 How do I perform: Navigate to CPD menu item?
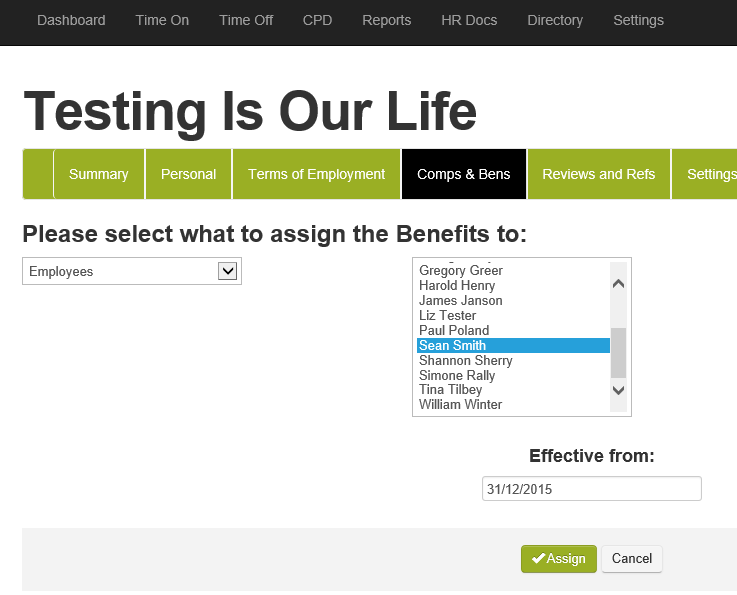point(318,20)
